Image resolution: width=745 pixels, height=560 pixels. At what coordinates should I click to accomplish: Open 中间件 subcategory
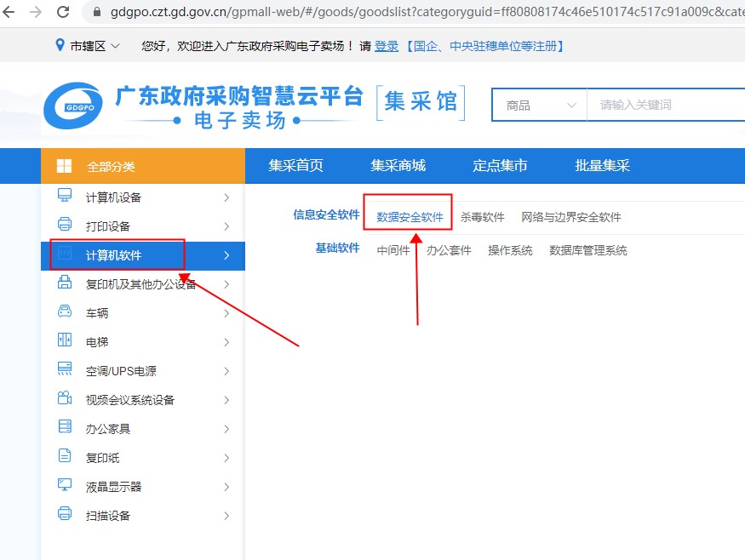click(393, 250)
